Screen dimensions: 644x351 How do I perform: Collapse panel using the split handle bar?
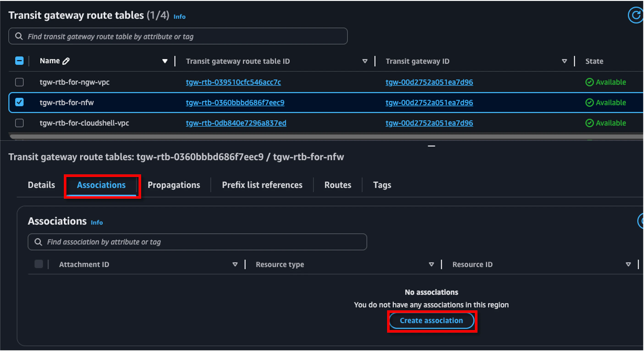(431, 146)
